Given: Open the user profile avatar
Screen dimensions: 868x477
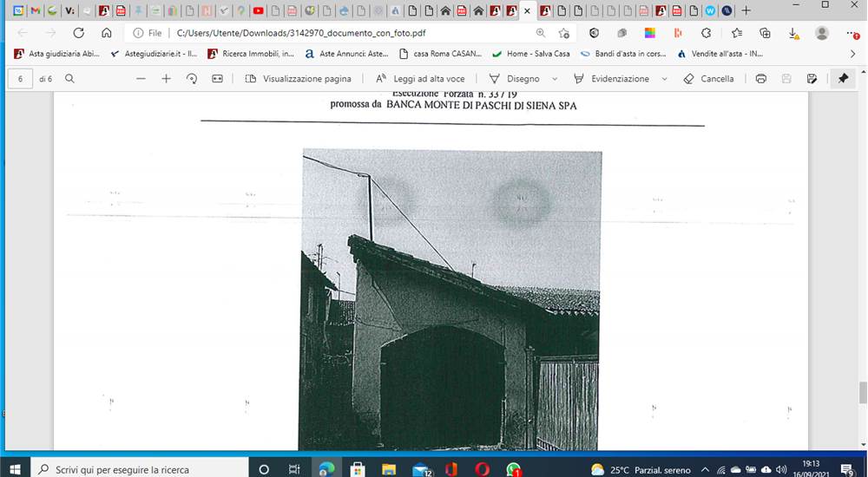Looking at the screenshot, I should click(x=822, y=33).
